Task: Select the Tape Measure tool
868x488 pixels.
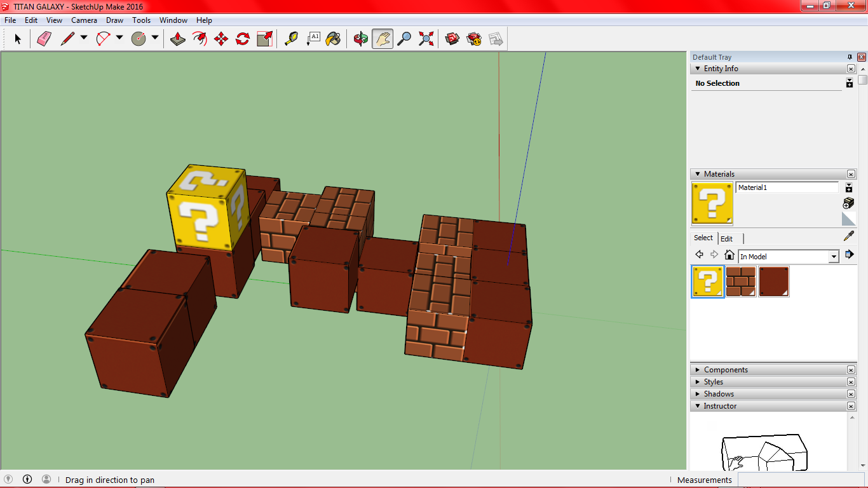Action: tap(292, 39)
